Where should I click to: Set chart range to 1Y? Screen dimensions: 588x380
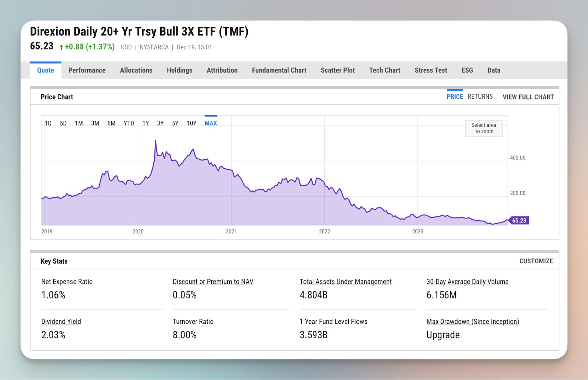tap(146, 123)
